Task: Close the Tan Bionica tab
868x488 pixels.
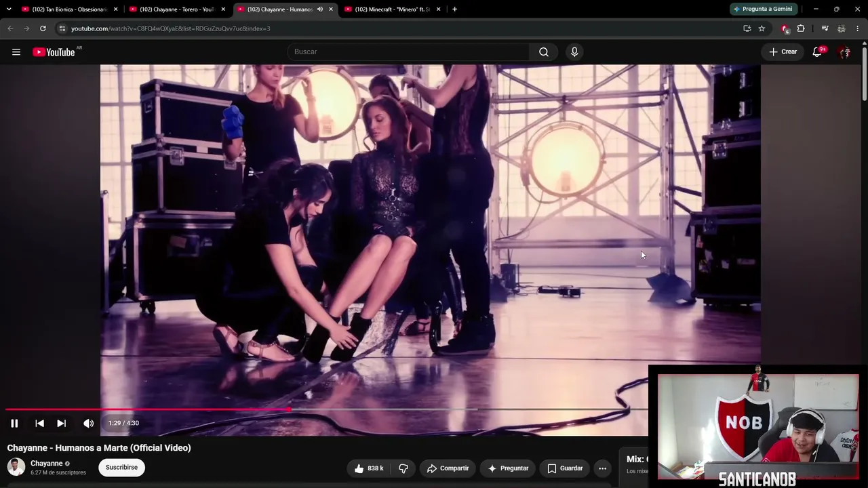Action: coord(115,9)
